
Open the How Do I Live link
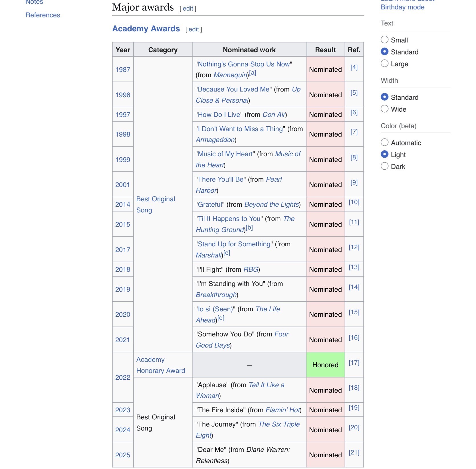click(219, 115)
